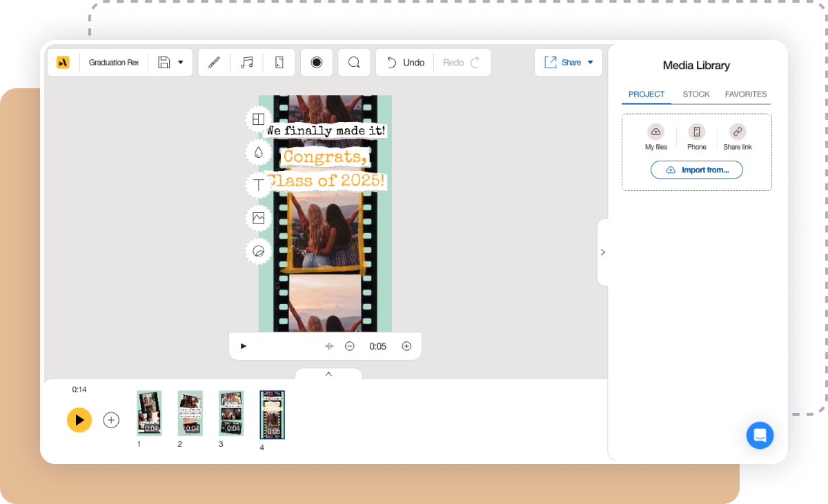Click the search magnifier icon
Viewport: 828px width, 504px height.
tap(354, 62)
